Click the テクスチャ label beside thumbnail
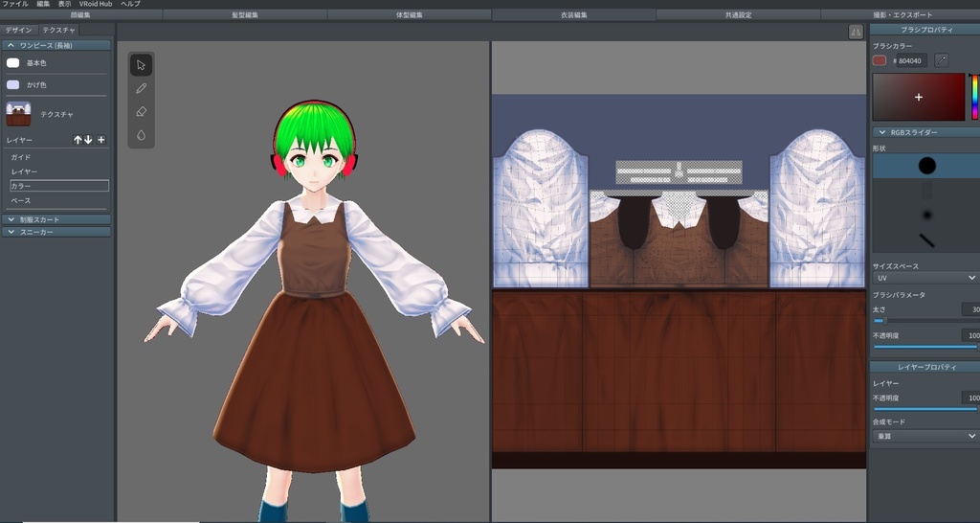 56,115
